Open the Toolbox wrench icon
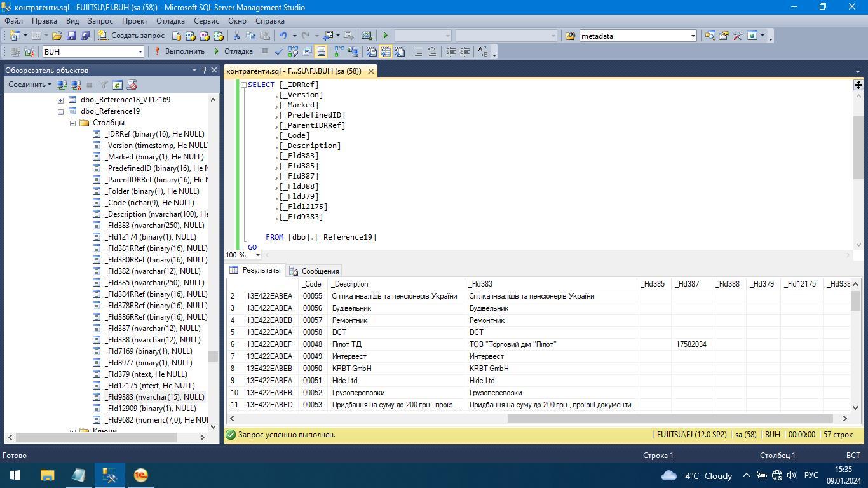 (738, 36)
